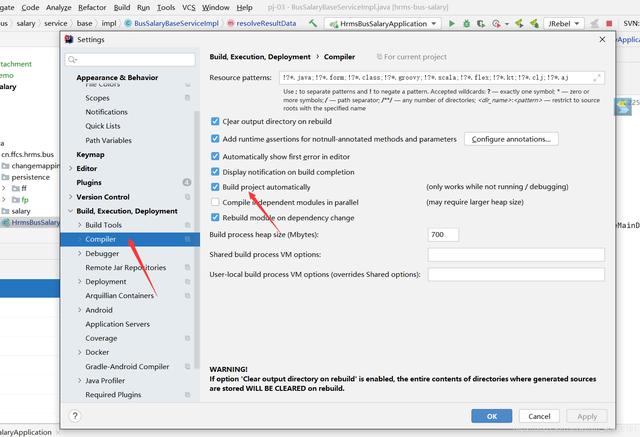Open the VCS menu
The height and width of the screenshot is (437, 640).
(188, 7)
